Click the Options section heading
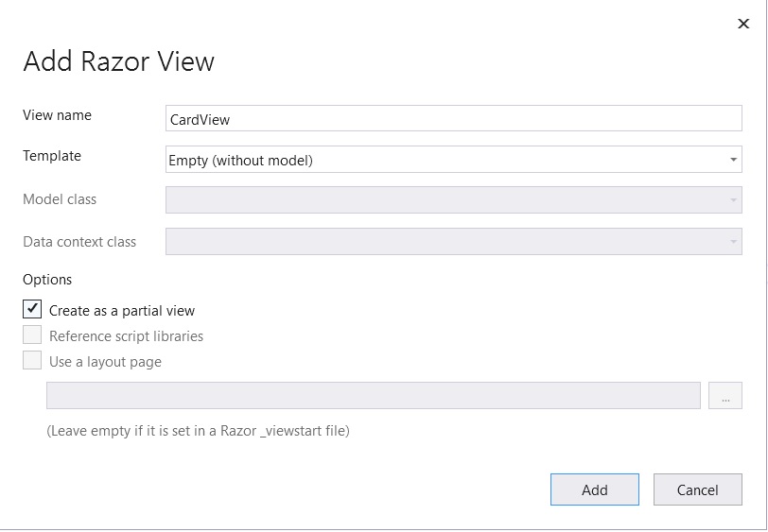Screen dimensions: 768x532 coord(47,280)
